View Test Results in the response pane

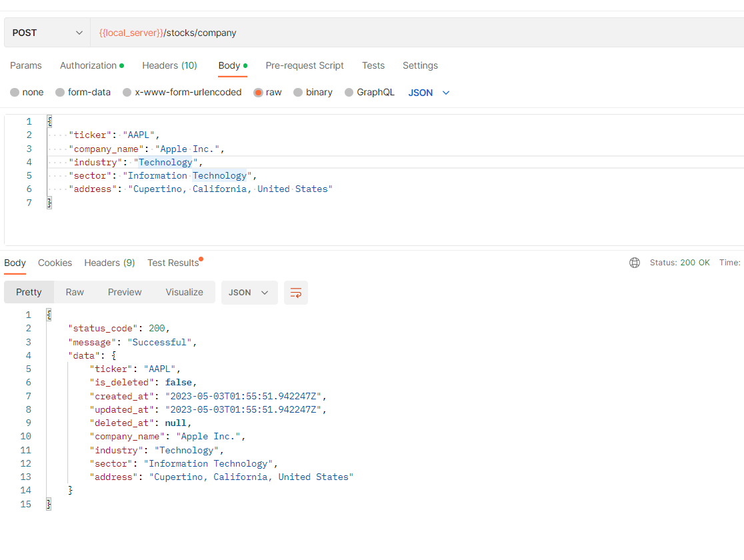click(171, 263)
